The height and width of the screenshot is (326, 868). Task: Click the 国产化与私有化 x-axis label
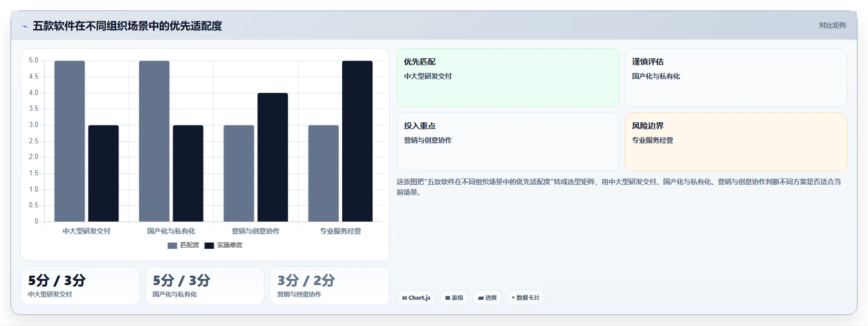[x=171, y=231]
